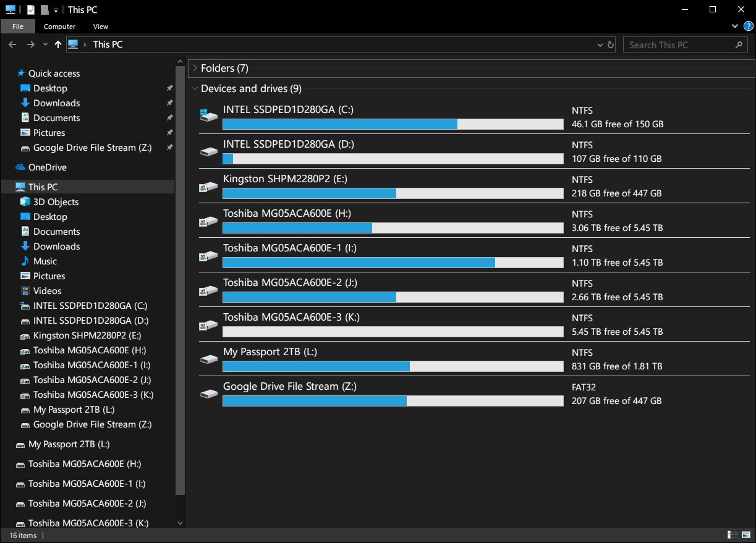Click the Back navigation arrow
Image resolution: width=756 pixels, height=543 pixels.
click(x=12, y=44)
